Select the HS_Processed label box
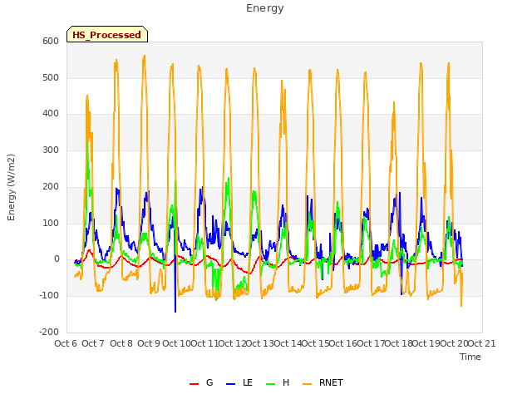532x399 pixels. (107, 34)
